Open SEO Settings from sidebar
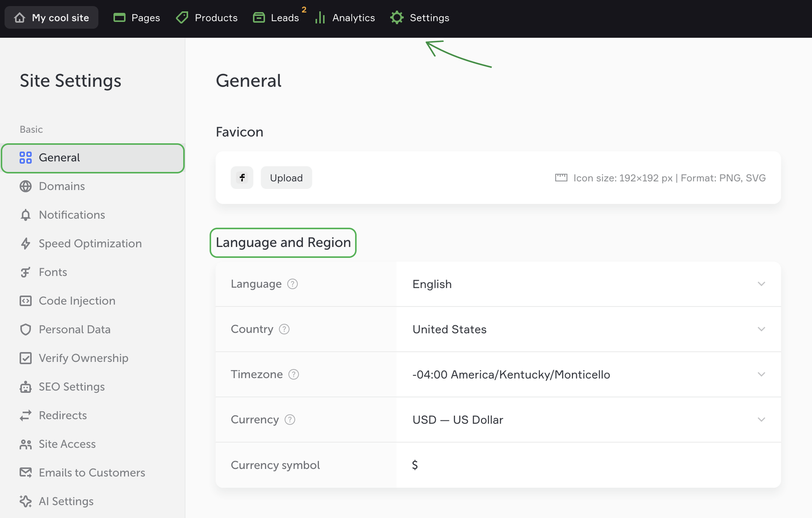Image resolution: width=812 pixels, height=518 pixels. click(71, 387)
